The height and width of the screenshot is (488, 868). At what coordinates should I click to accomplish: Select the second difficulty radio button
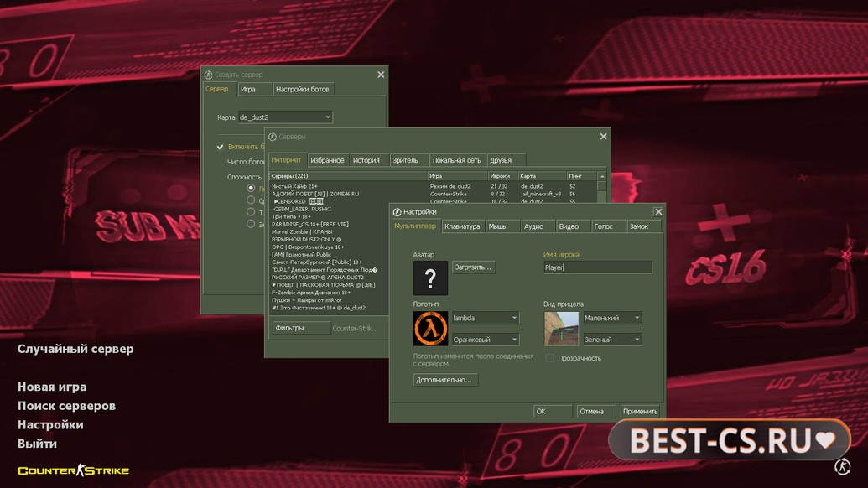tap(251, 200)
